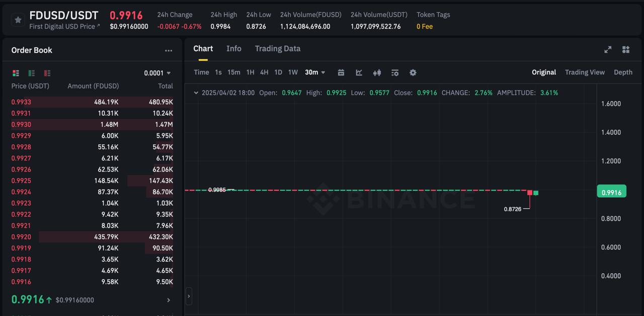Select the Original chart view
The image size is (644, 316).
[544, 72]
